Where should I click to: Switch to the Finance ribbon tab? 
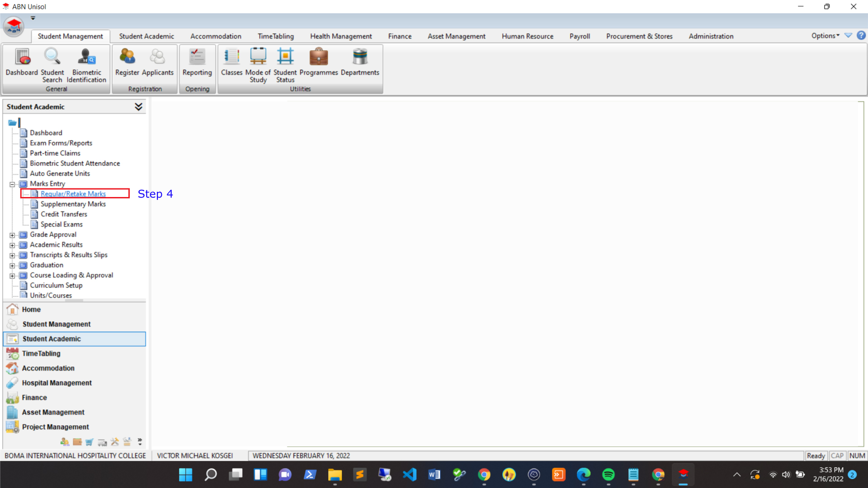tap(400, 36)
